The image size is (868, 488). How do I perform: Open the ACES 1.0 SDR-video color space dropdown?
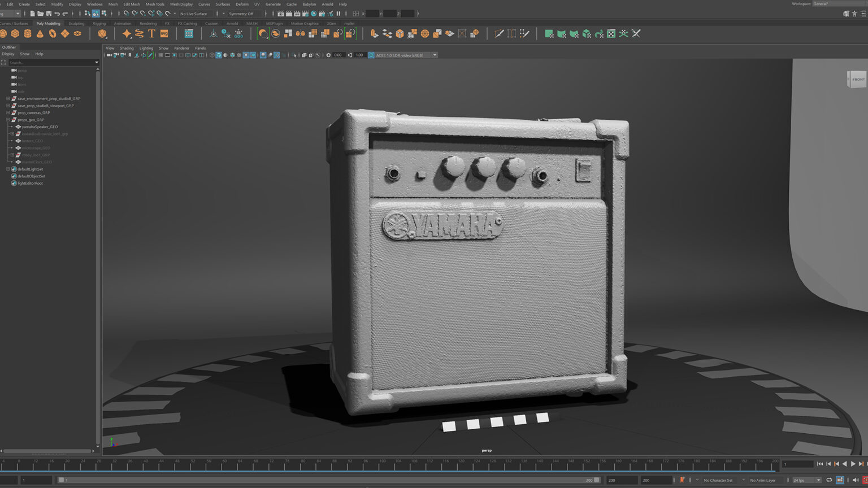(434, 55)
